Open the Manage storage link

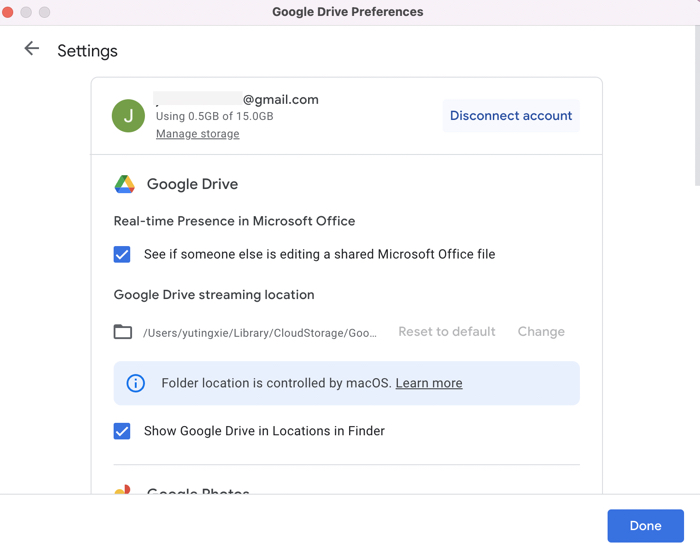(197, 134)
